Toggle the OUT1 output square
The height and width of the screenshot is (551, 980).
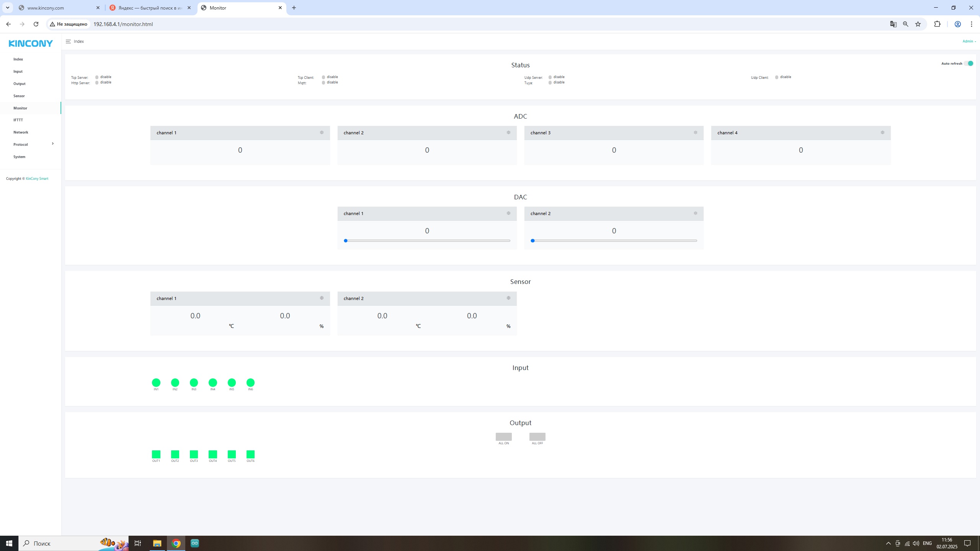(x=156, y=454)
